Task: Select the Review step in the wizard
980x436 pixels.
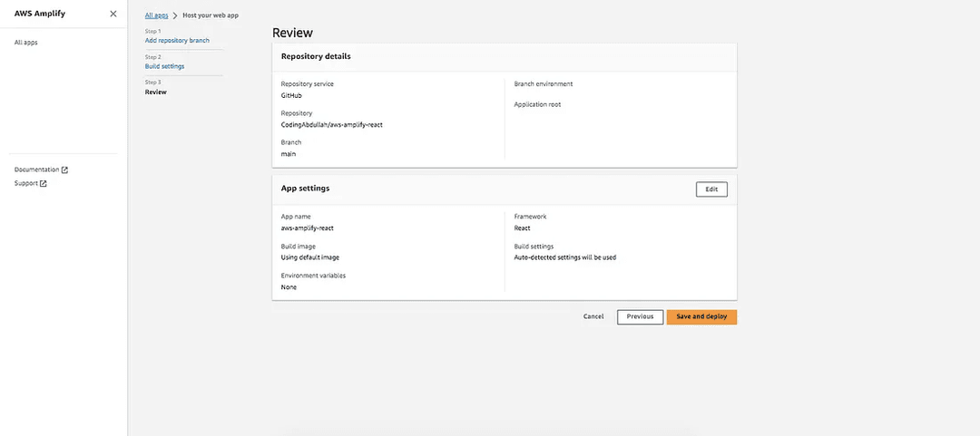Action: coord(156,92)
